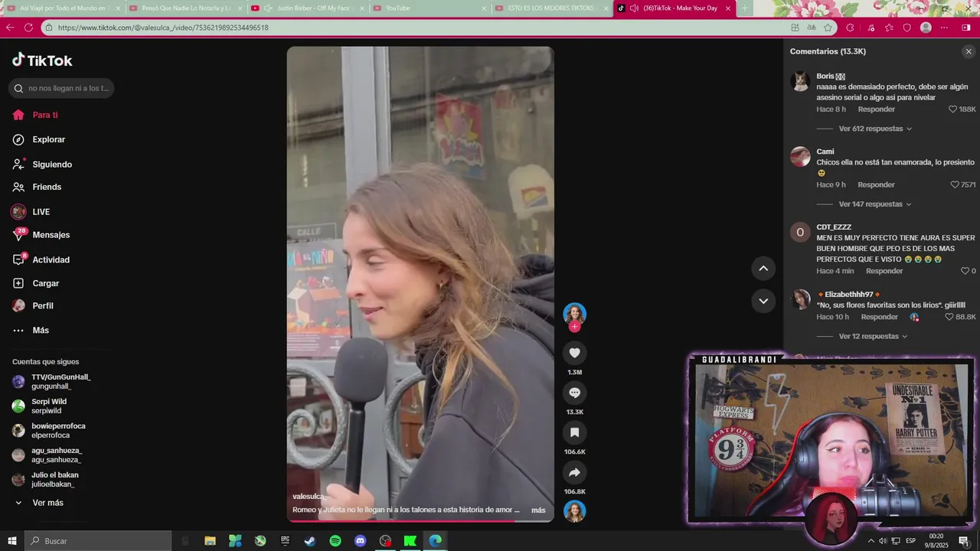Go to previous video arrow
This screenshot has height=551, width=980.
(763, 268)
